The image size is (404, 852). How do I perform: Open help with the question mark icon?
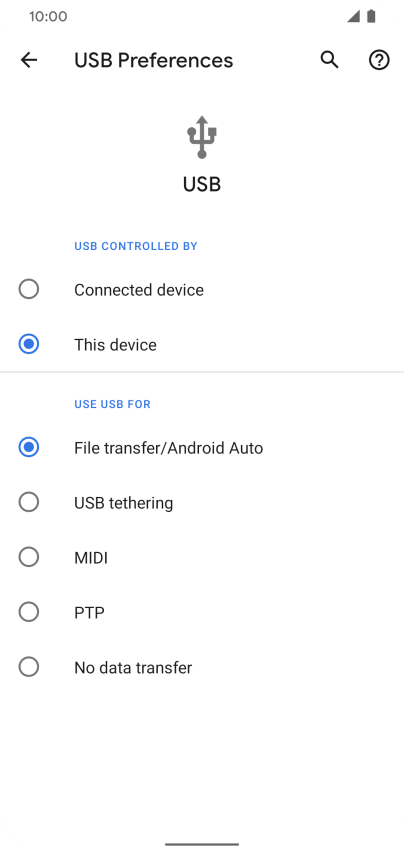[379, 60]
